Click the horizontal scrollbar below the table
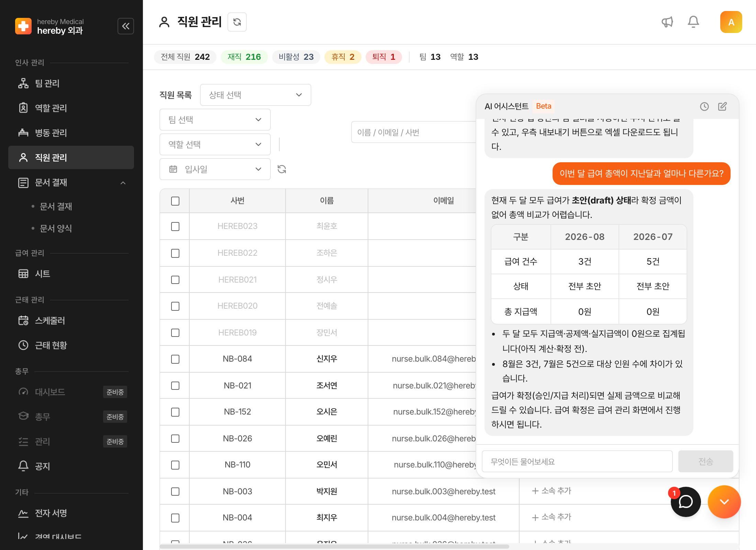756x550 pixels. (334, 546)
